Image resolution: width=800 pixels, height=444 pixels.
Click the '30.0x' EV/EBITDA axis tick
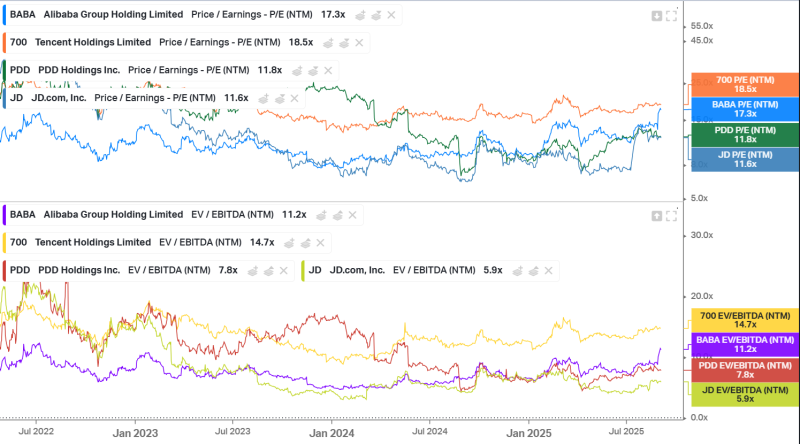tap(702, 235)
